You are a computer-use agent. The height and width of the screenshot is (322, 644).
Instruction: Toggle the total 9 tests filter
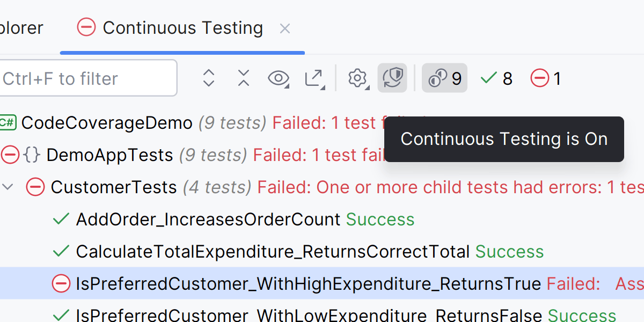[444, 78]
